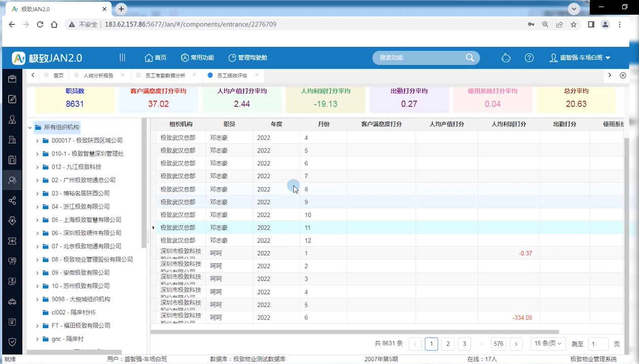Expand the FT - 福田极致有限公司 node

38,325
